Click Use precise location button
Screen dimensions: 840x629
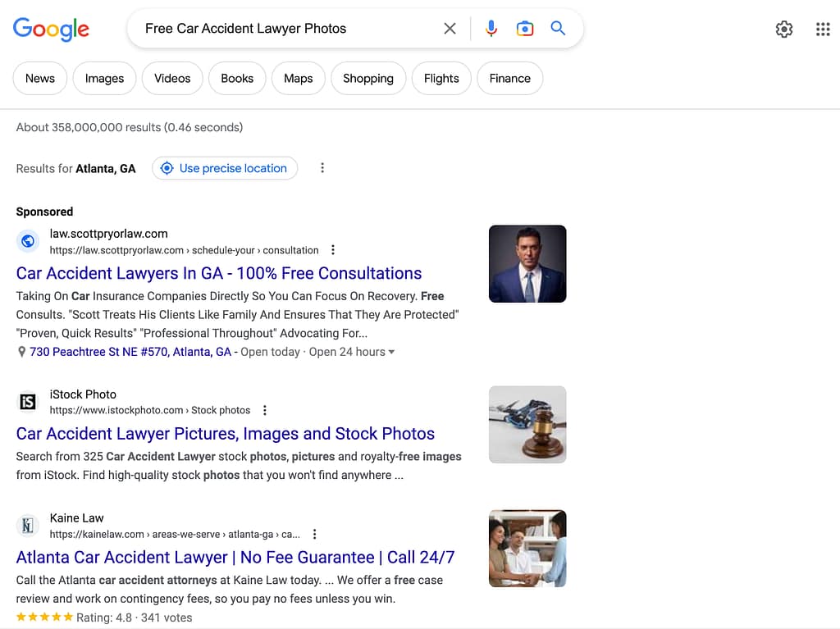pos(225,168)
